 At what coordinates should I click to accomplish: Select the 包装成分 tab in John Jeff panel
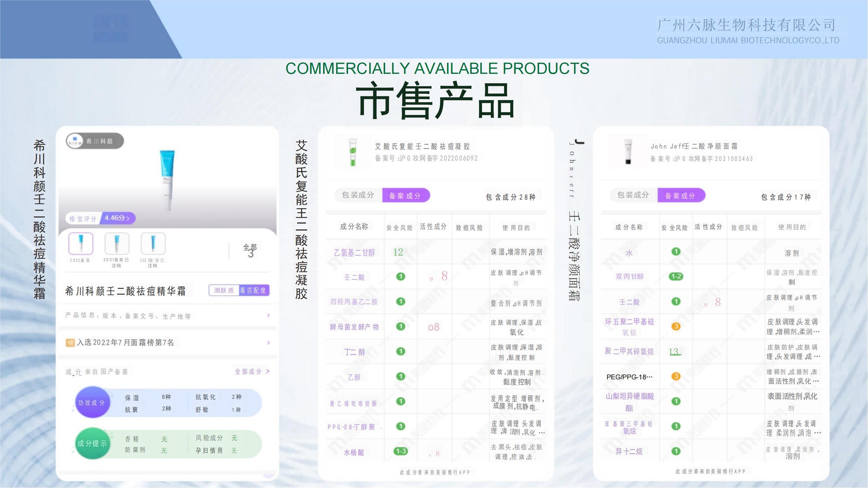(x=633, y=195)
